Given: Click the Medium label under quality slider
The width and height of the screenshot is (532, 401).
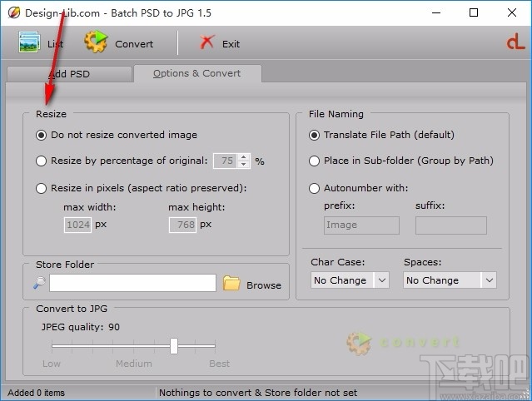Looking at the screenshot, I should point(134,364).
